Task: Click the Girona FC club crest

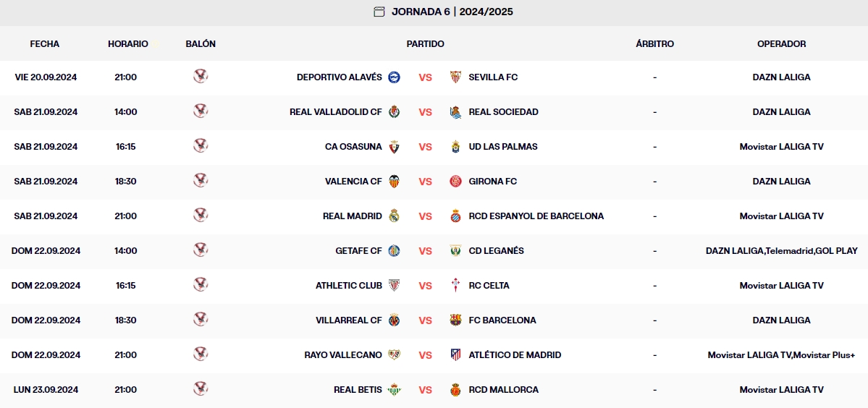Action: pos(455,182)
